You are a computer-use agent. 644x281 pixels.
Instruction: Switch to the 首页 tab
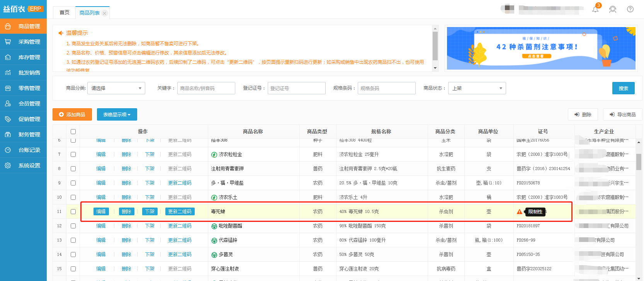coord(65,13)
